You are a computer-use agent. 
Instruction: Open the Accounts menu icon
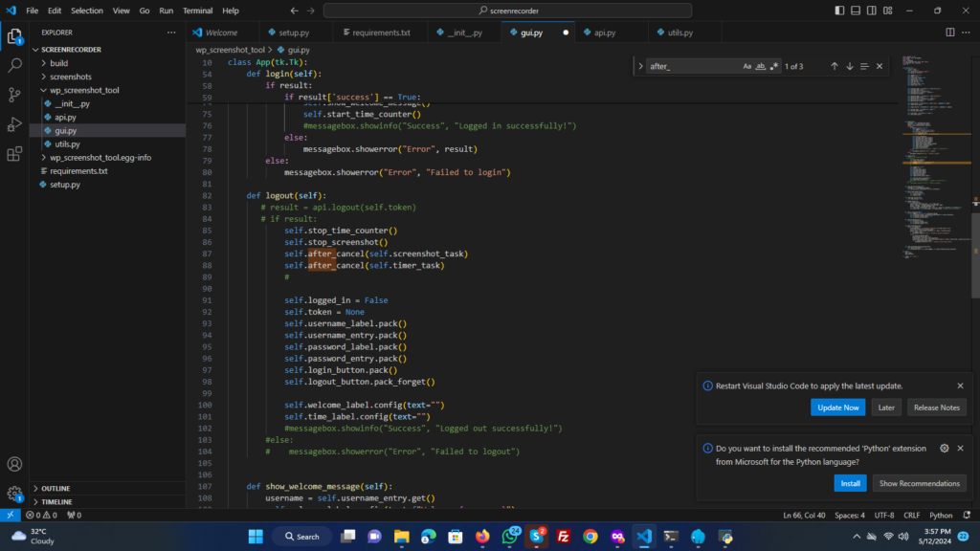coord(14,465)
